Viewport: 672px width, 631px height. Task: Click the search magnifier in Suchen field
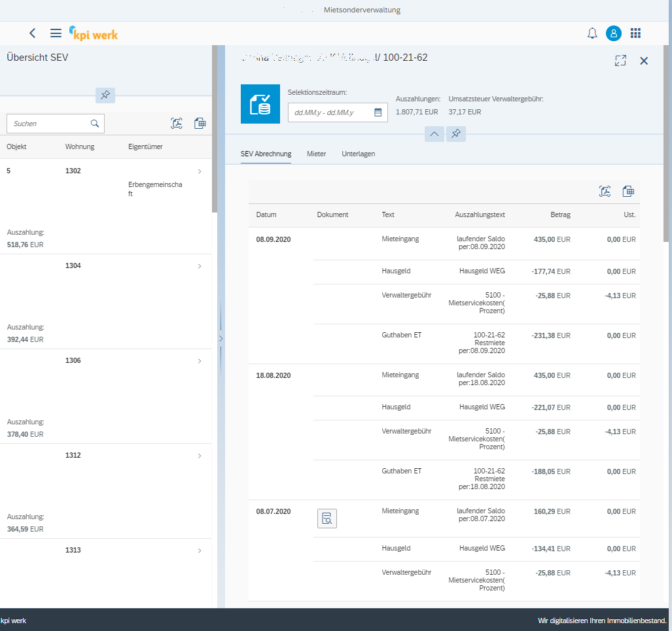tap(95, 124)
